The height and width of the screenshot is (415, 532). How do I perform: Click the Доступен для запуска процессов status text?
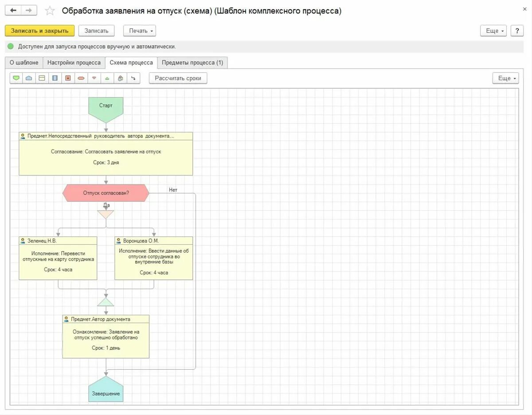pyautogui.click(x=97, y=47)
